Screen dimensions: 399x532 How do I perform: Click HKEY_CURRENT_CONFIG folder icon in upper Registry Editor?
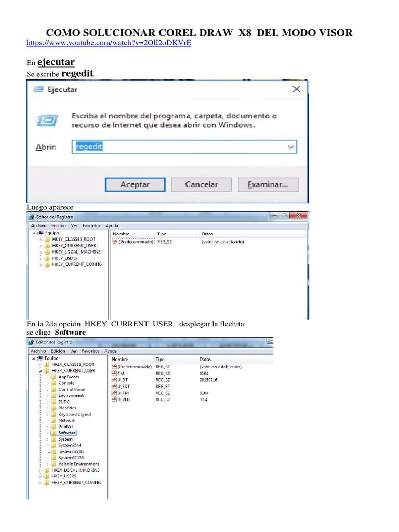pos(47,264)
